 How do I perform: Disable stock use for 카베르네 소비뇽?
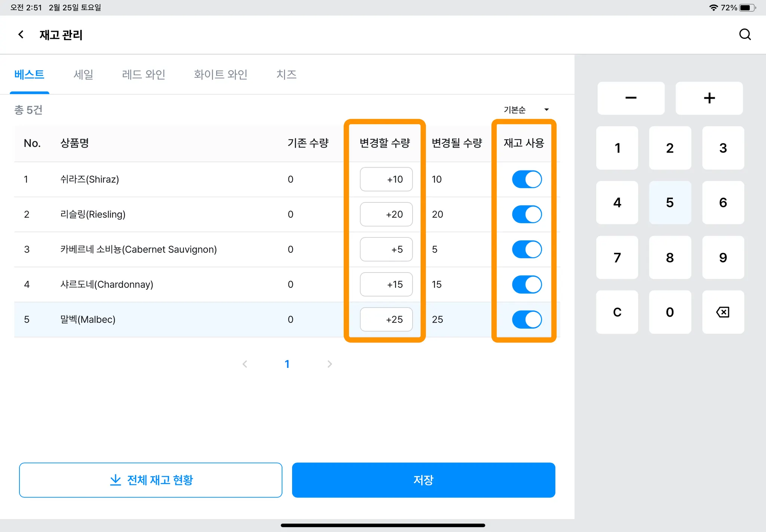point(527,249)
